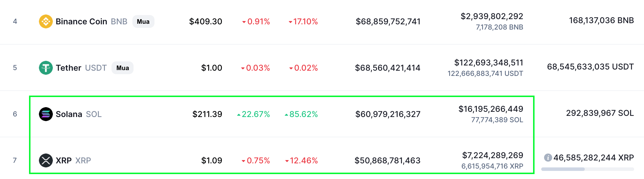Click the Binance Coin BNB logo icon
644x179 pixels.
[x=46, y=21]
